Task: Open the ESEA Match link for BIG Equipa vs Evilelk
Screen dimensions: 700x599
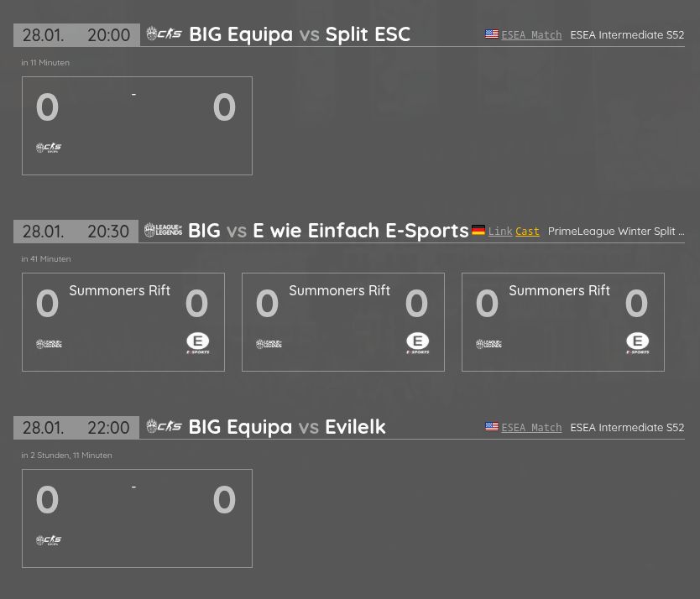Action: (531, 427)
